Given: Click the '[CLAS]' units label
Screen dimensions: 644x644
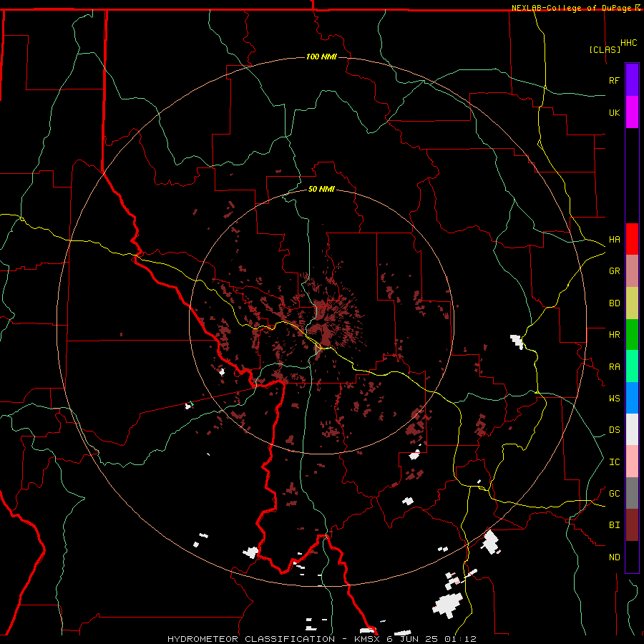Looking at the screenshot, I should (605, 49).
